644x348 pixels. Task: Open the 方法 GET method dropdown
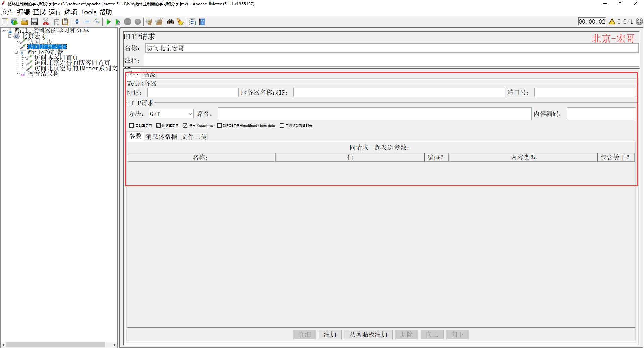click(x=171, y=114)
